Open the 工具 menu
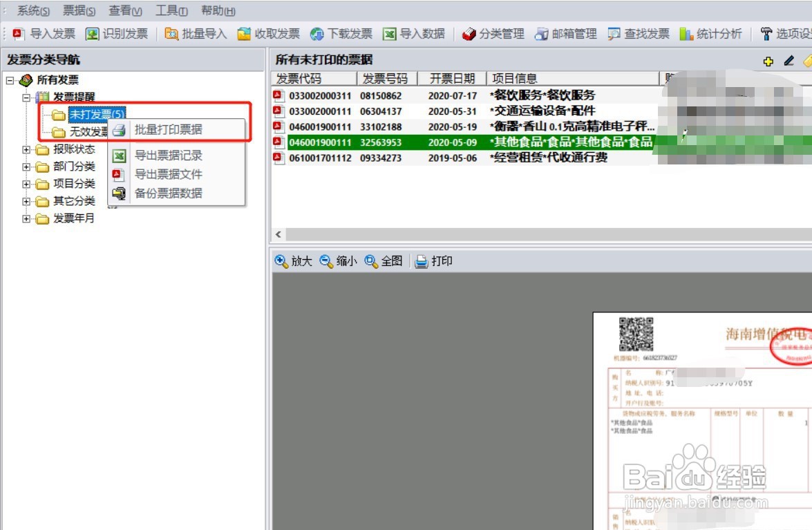Screen dimensions: 812x530 [x=171, y=10]
